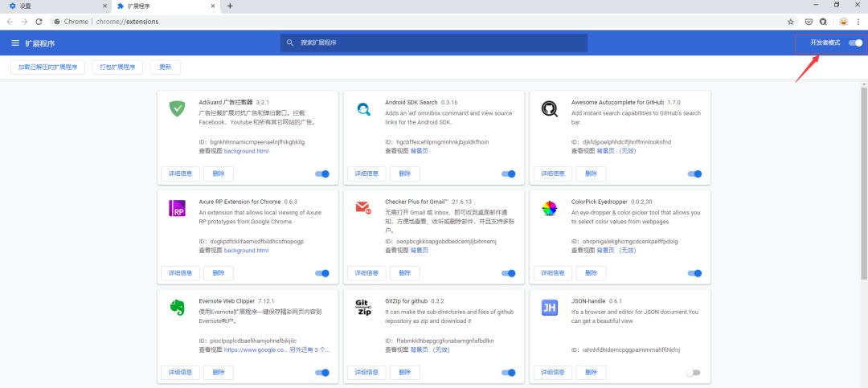Click 删除 for Evernote Web Clipper
The image size is (868, 388).
point(219,373)
